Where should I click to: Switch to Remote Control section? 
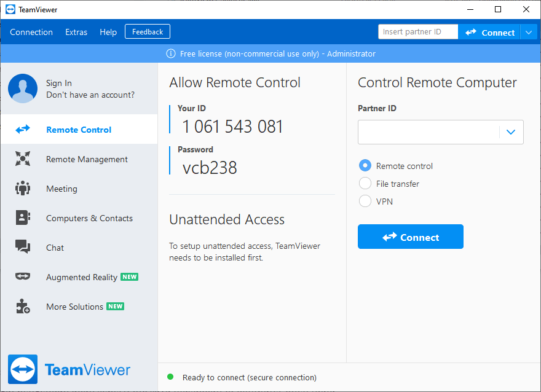[79, 129]
